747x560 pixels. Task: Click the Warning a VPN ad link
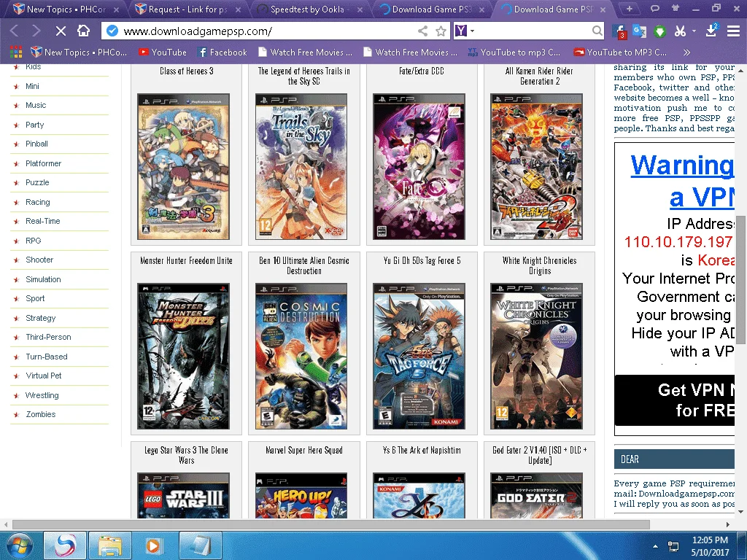click(682, 181)
